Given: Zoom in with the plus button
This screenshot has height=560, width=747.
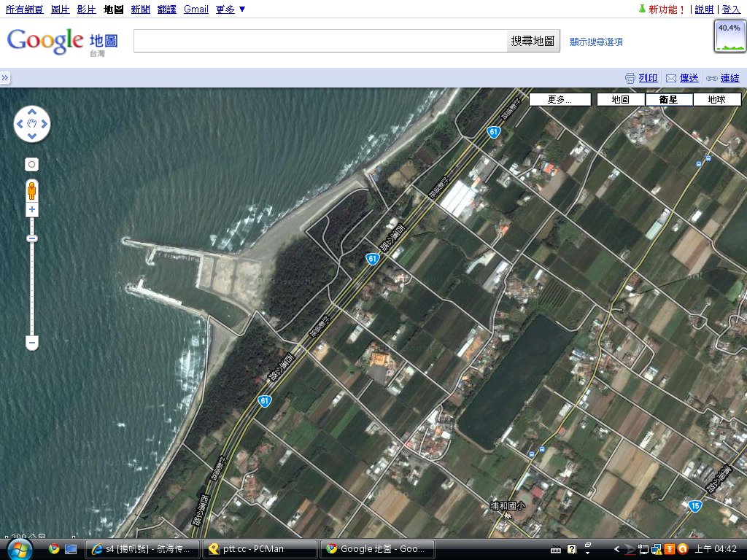Looking at the screenshot, I should (x=32, y=210).
